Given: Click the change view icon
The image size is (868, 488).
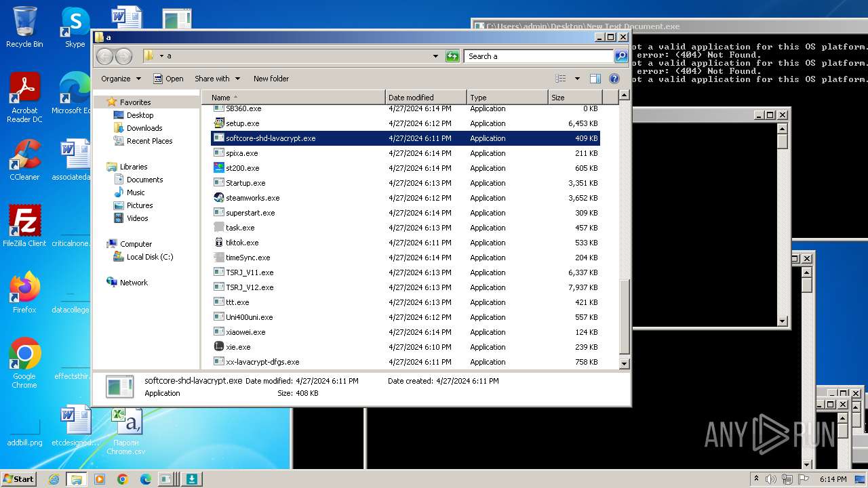Looking at the screenshot, I should point(560,79).
